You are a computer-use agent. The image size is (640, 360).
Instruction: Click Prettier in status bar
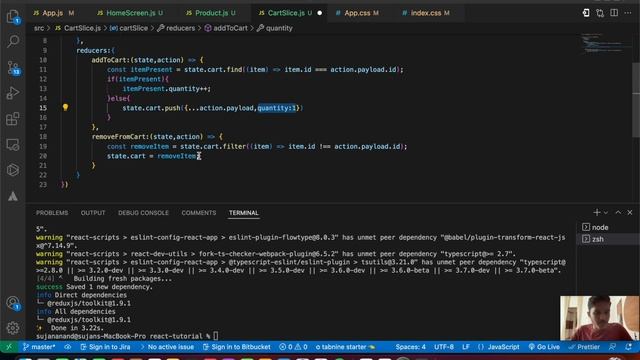point(584,347)
